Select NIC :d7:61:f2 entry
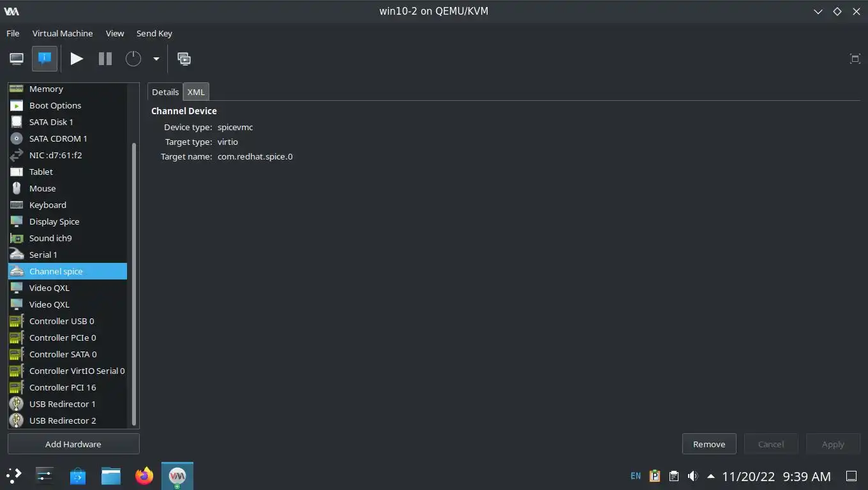Viewport: 868px width, 490px height. 68,155
